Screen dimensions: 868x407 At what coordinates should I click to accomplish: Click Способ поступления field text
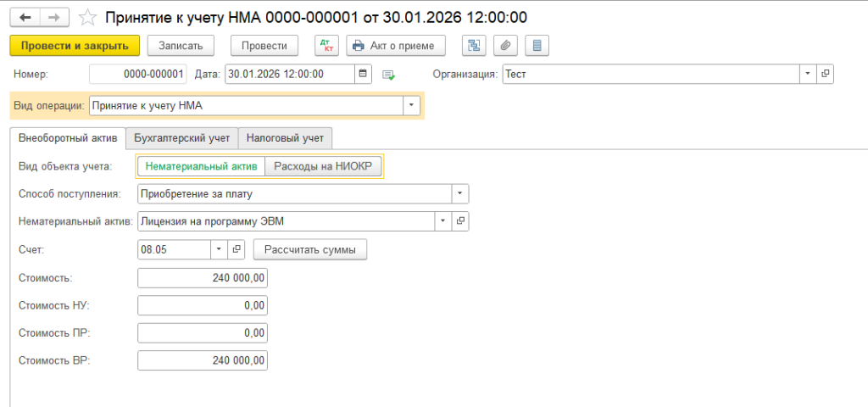click(x=295, y=193)
